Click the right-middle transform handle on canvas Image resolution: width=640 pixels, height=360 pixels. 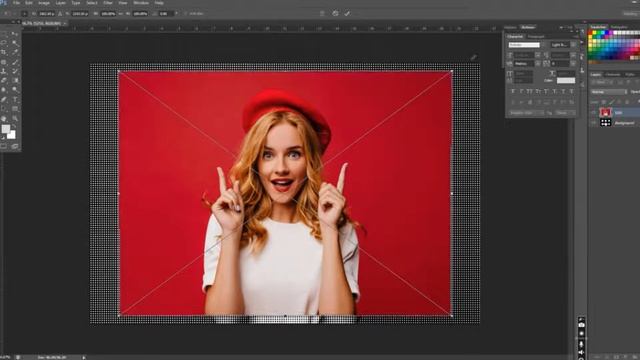pos(451,193)
